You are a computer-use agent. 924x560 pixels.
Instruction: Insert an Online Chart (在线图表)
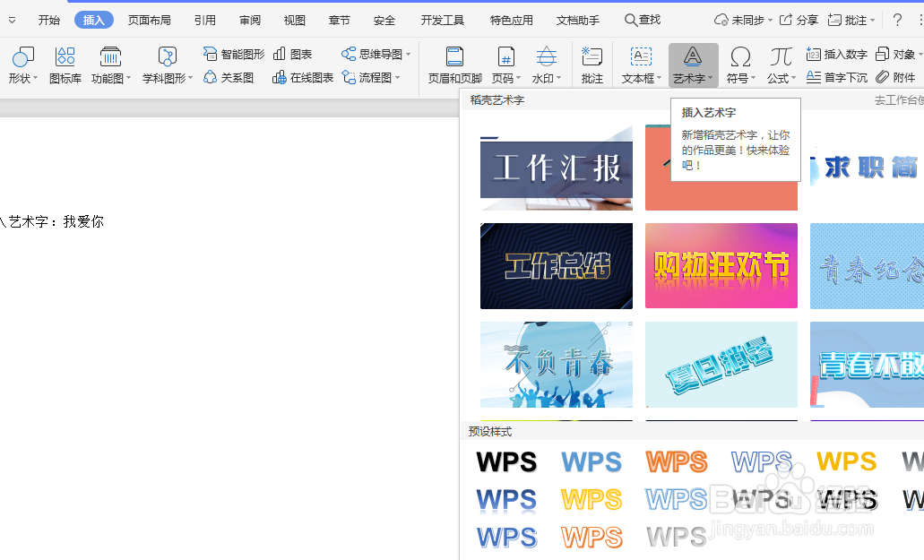303,78
